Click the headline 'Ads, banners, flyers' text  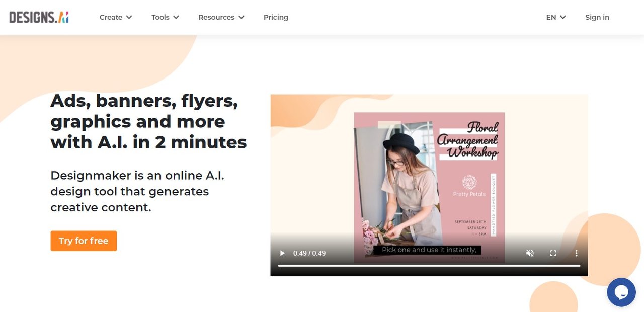pos(149,121)
